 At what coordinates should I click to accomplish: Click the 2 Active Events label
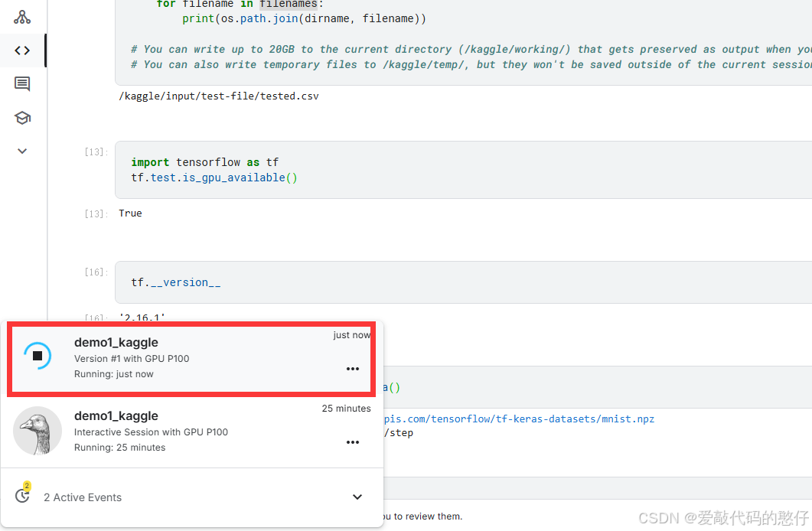click(82, 497)
